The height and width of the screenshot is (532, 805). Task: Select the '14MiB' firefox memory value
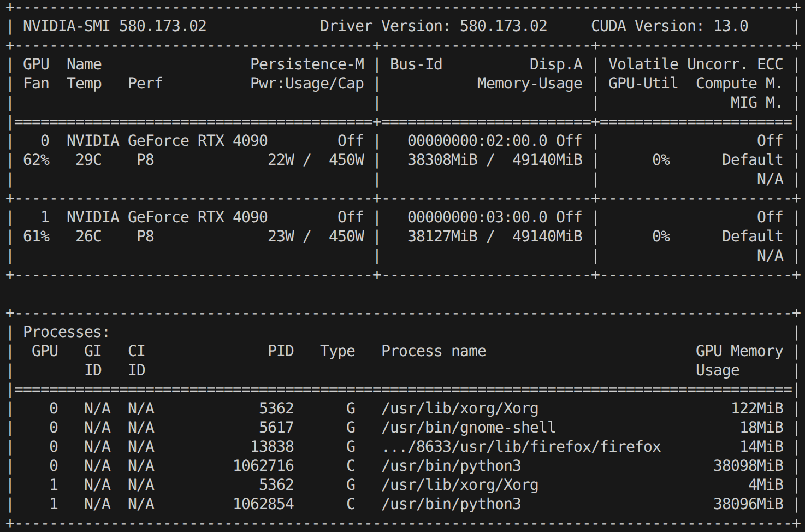pyautogui.click(x=761, y=447)
